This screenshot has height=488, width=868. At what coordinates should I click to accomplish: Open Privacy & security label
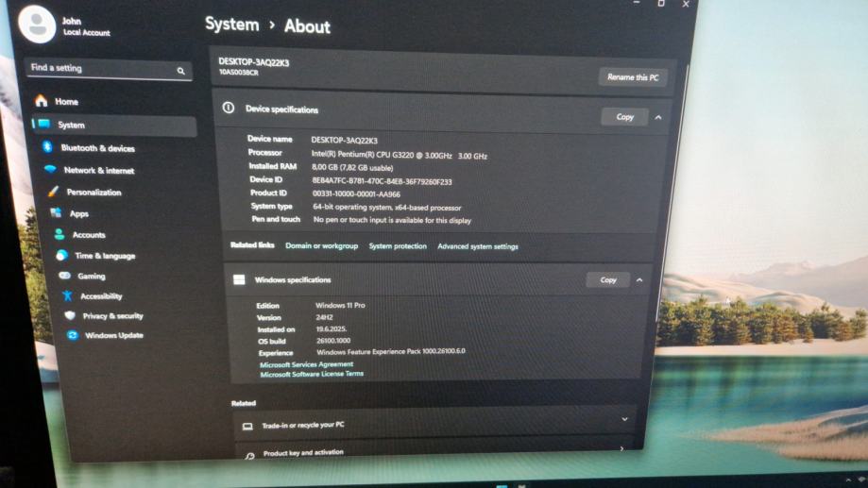(x=113, y=316)
